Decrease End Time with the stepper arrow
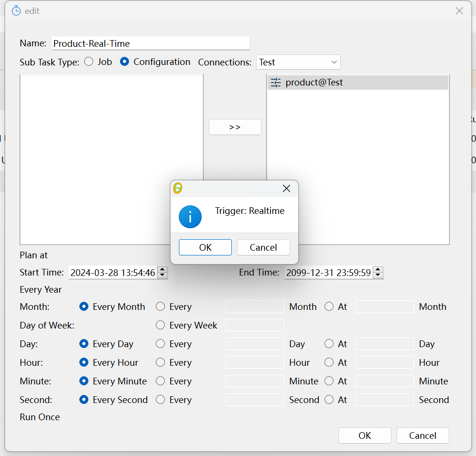The height and width of the screenshot is (456, 476). point(378,275)
